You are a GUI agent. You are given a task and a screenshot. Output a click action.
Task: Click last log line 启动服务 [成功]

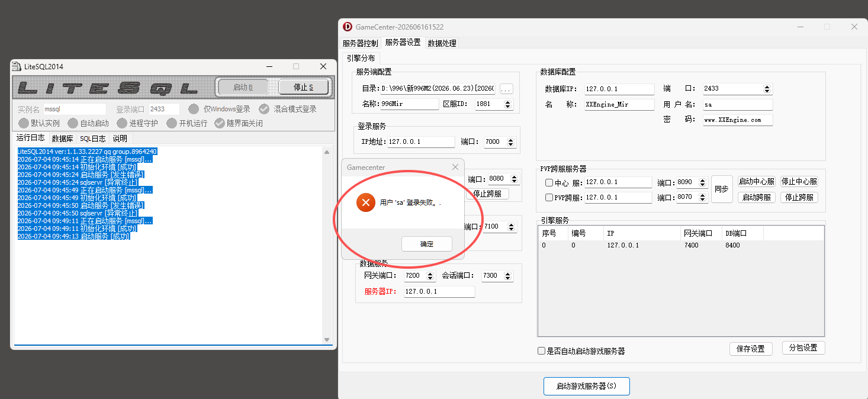(x=73, y=236)
